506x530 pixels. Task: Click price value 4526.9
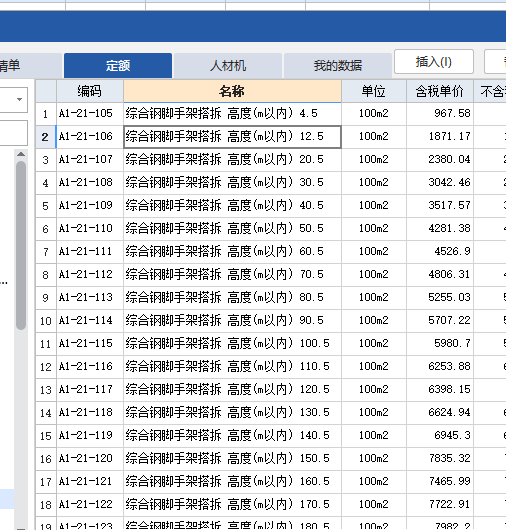click(x=452, y=251)
